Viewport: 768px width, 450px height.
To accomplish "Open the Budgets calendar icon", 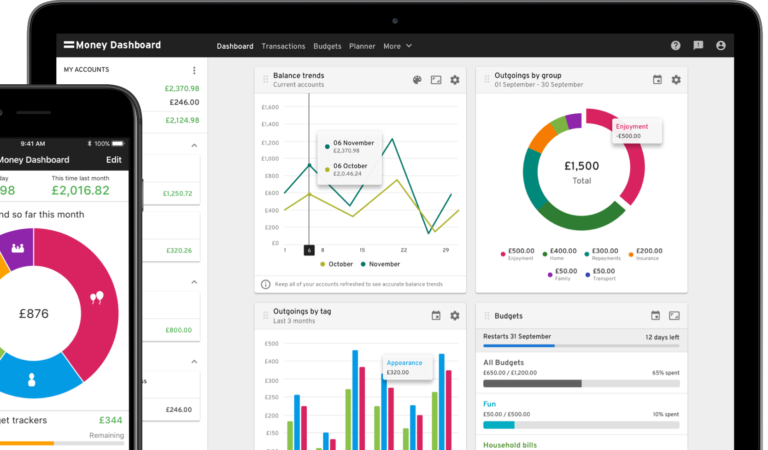I will [655, 316].
